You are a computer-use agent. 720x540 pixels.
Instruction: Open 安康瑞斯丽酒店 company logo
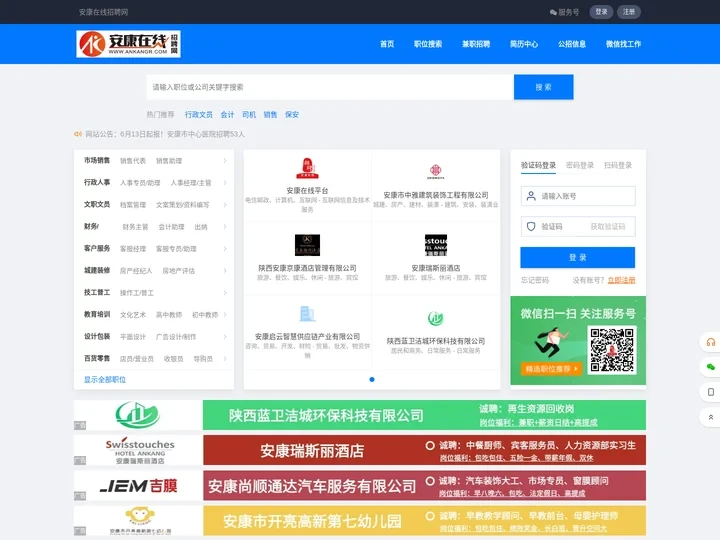435,245
